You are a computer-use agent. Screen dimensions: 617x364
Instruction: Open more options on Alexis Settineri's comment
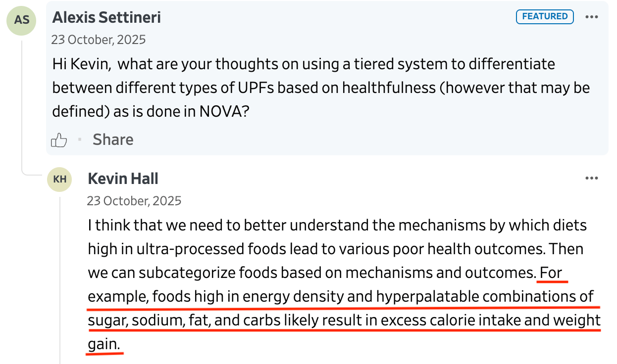click(592, 17)
